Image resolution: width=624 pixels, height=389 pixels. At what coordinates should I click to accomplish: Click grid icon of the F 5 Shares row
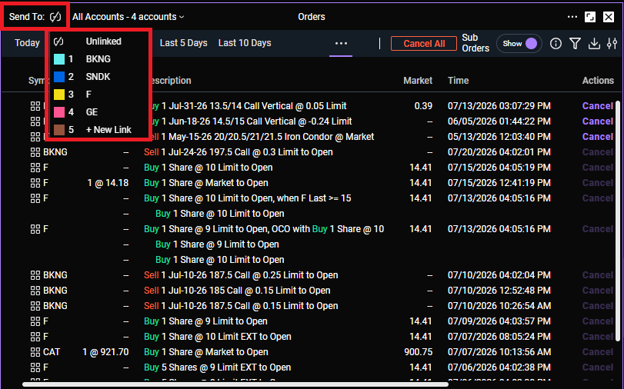(x=35, y=367)
